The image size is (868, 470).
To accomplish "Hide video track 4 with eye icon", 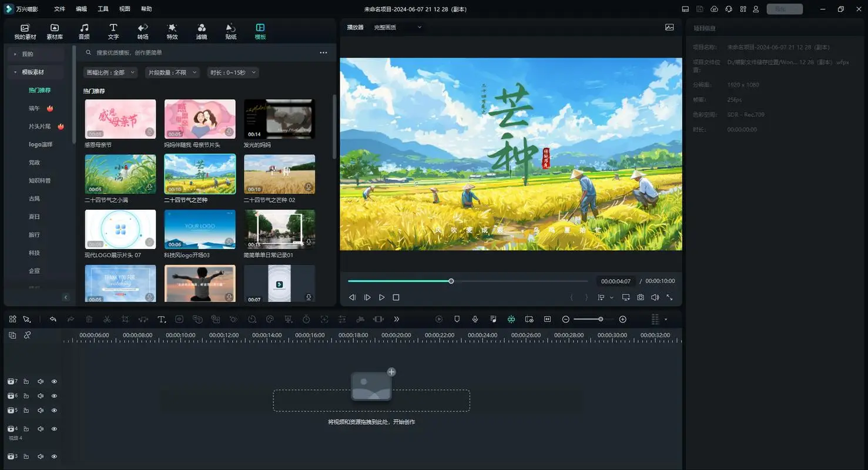I will pos(54,429).
